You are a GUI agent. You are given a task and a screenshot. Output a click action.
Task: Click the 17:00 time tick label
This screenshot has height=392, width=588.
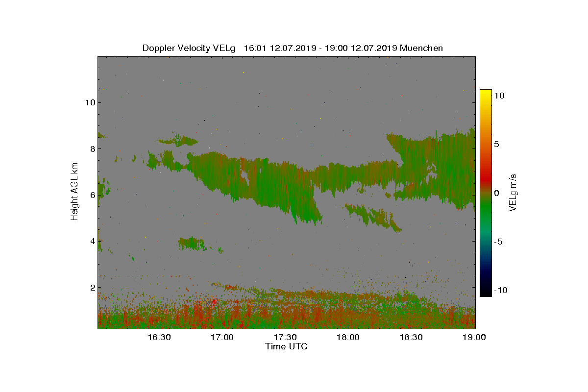click(222, 338)
